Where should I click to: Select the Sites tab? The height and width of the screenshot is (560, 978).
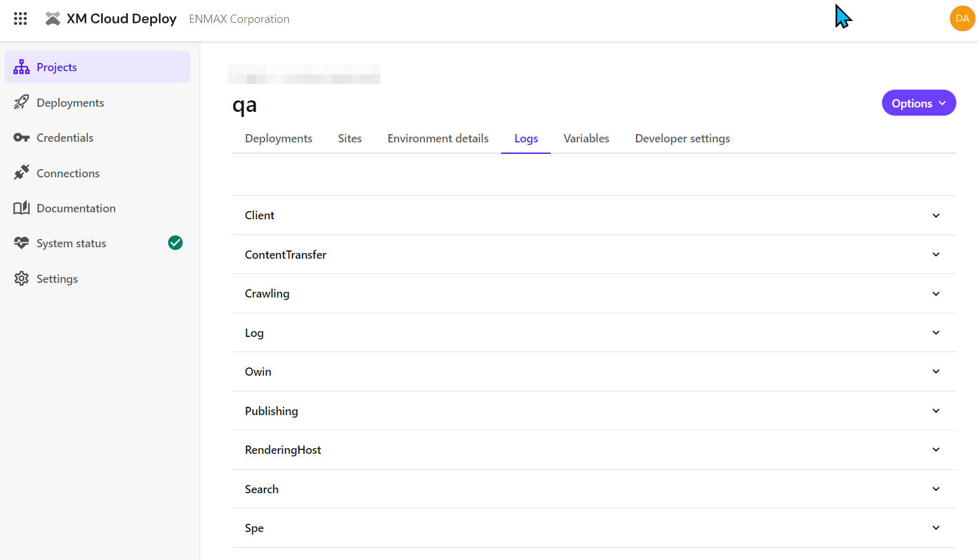coord(350,138)
